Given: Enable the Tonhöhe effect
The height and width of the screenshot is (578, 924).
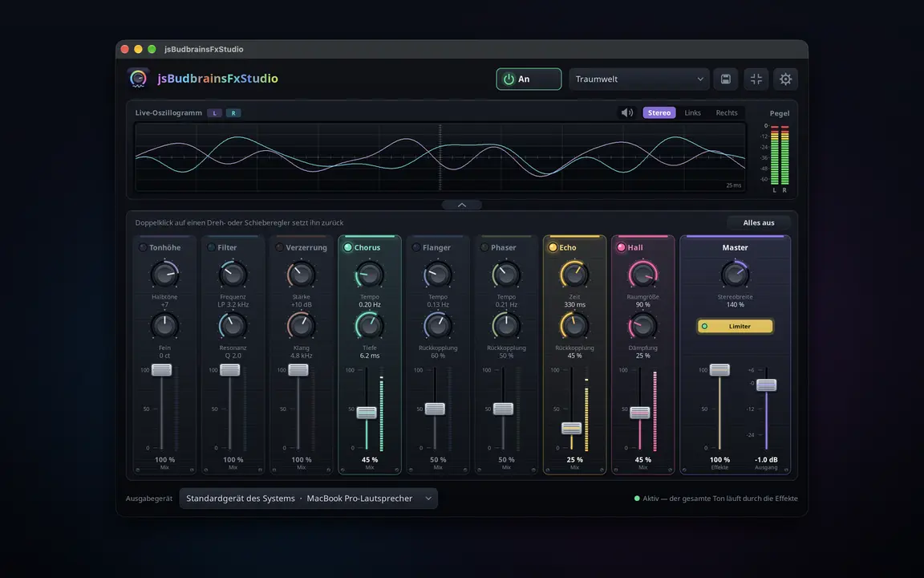Looking at the screenshot, I should pyautogui.click(x=143, y=248).
